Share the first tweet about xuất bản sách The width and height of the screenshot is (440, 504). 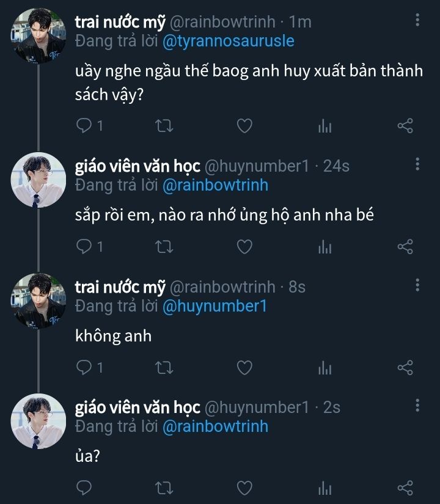coord(405,126)
